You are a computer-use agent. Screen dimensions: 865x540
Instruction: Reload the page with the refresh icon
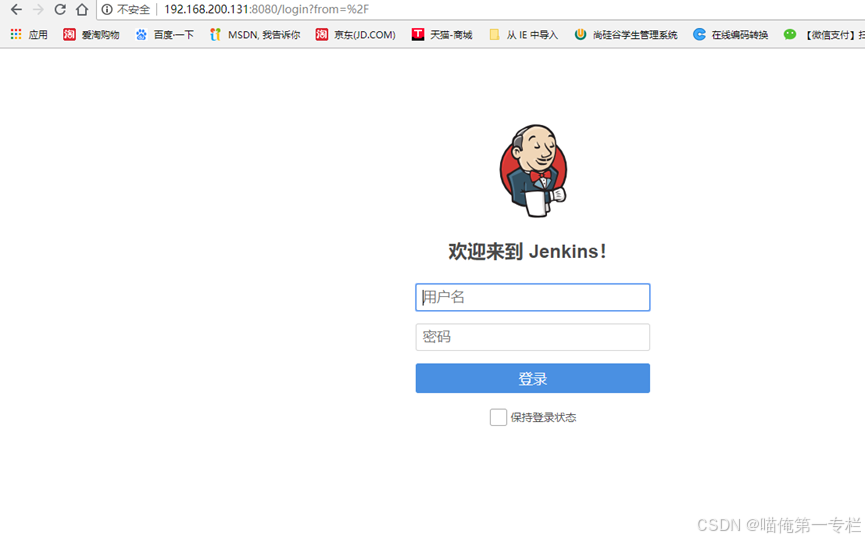60,9
